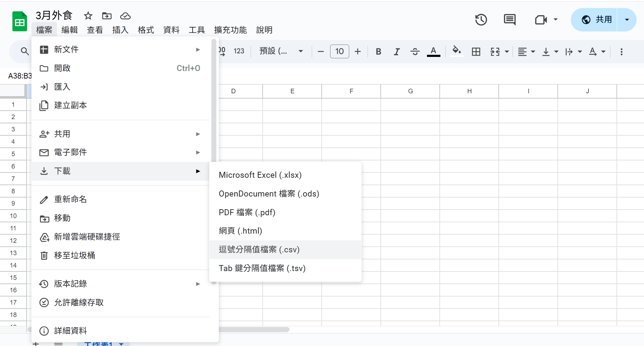The height and width of the screenshot is (346, 644).
Task: Toggle italic formatting
Action: point(397,52)
